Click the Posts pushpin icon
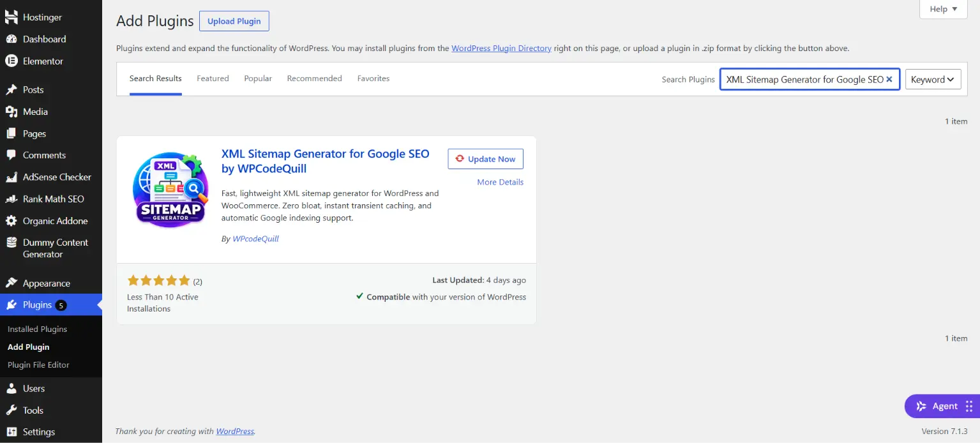The height and width of the screenshot is (443, 980). 11,90
